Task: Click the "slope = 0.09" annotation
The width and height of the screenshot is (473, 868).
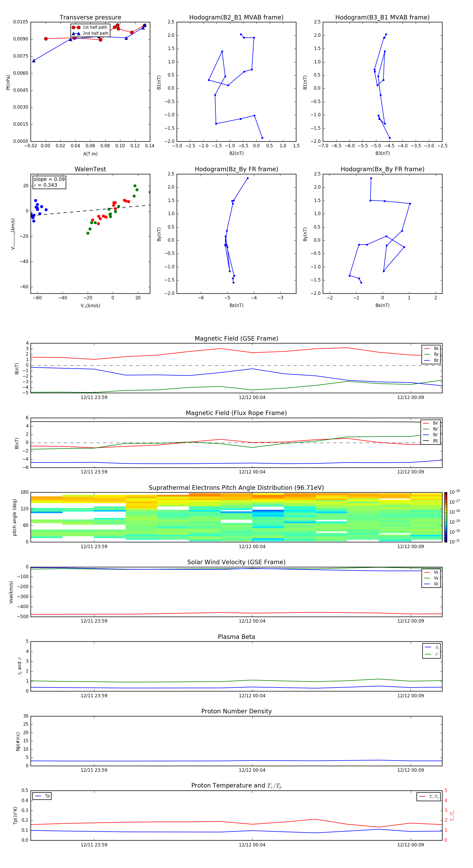Action: point(49,179)
